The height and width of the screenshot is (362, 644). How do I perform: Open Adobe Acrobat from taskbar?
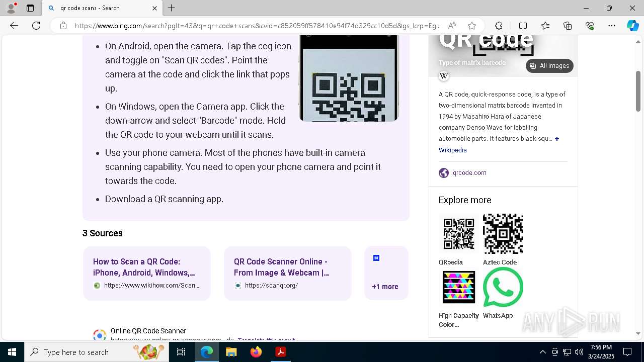(281, 352)
